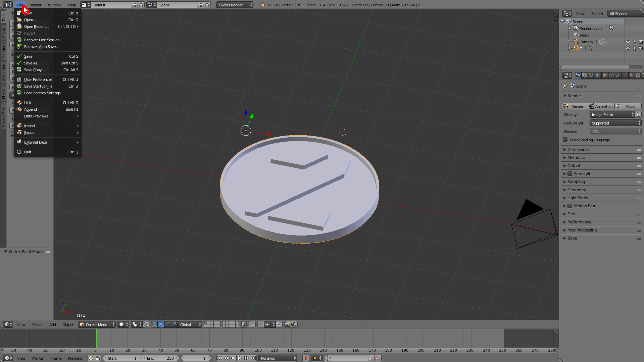Toggle Motion Blur checkbox
This screenshot has height=362, width=644.
[570, 206]
